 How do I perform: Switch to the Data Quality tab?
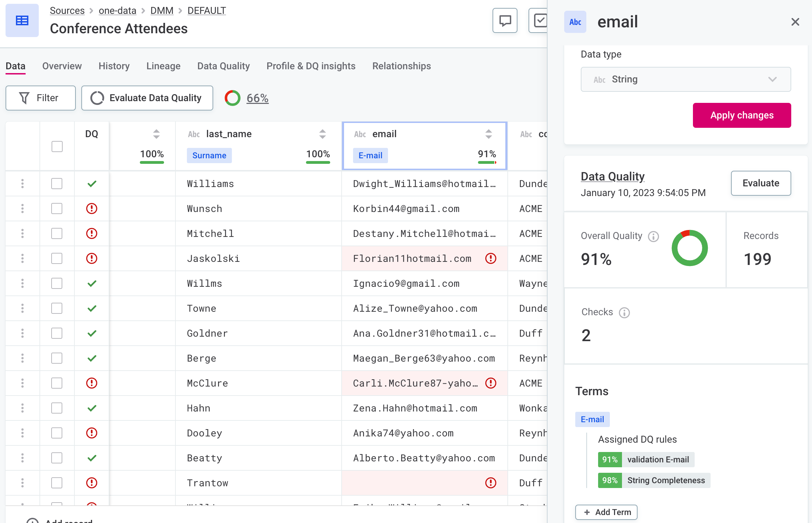click(x=224, y=67)
